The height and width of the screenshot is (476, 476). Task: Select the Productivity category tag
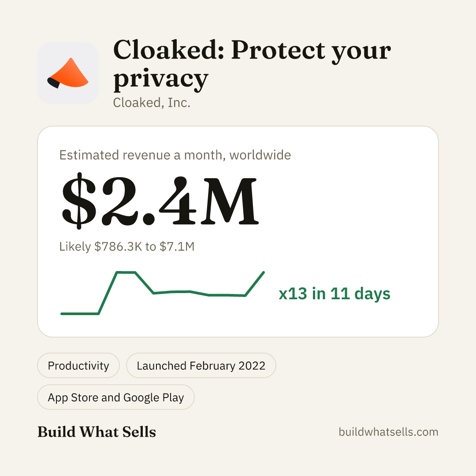(x=78, y=365)
